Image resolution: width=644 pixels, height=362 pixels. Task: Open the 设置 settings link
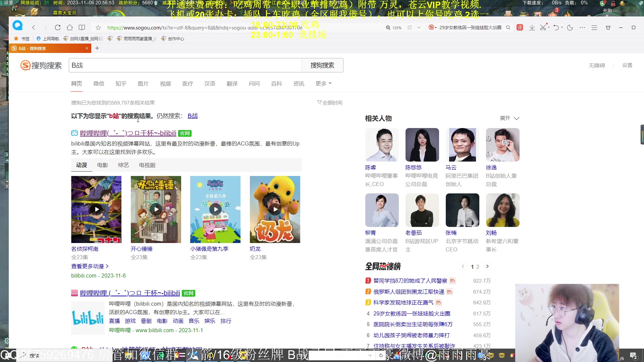[x=627, y=66]
